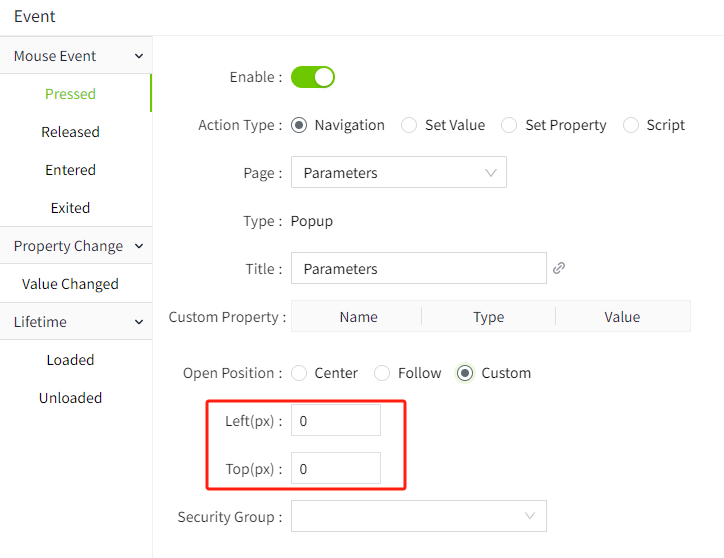724x558 pixels.
Task: Click the Left(px) input field
Action: pyautogui.click(x=335, y=421)
